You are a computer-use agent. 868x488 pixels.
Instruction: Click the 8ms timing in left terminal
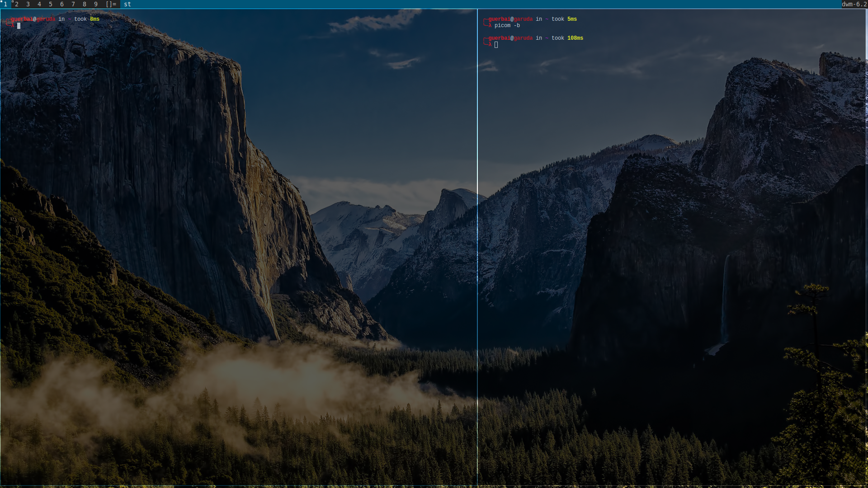tap(94, 19)
